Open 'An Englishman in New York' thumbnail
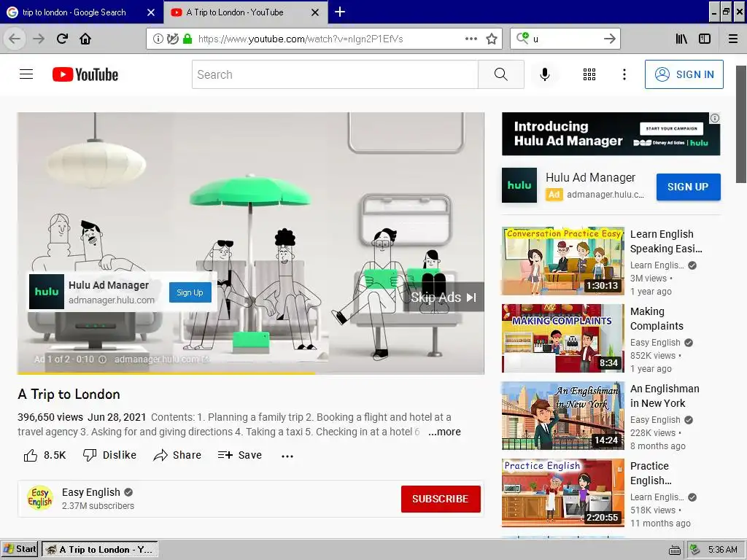 [x=563, y=416]
